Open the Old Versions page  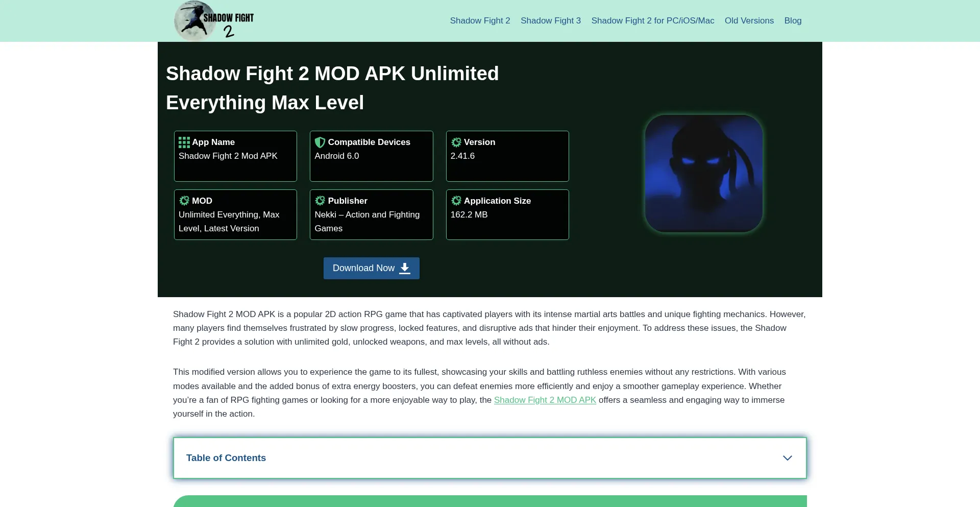(749, 21)
